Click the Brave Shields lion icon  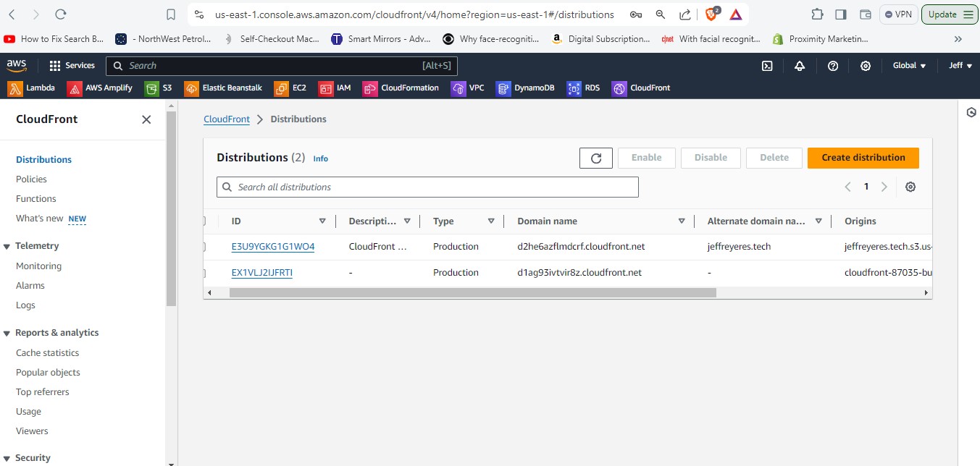(712, 14)
